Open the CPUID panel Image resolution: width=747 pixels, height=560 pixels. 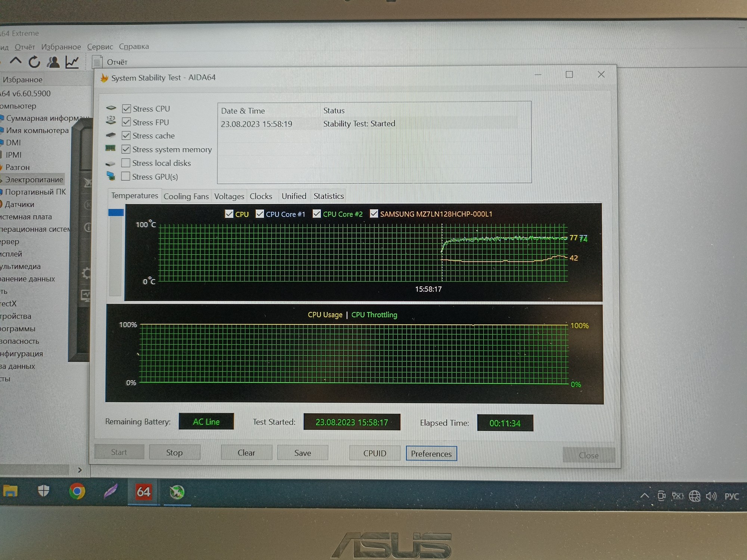[x=375, y=453]
